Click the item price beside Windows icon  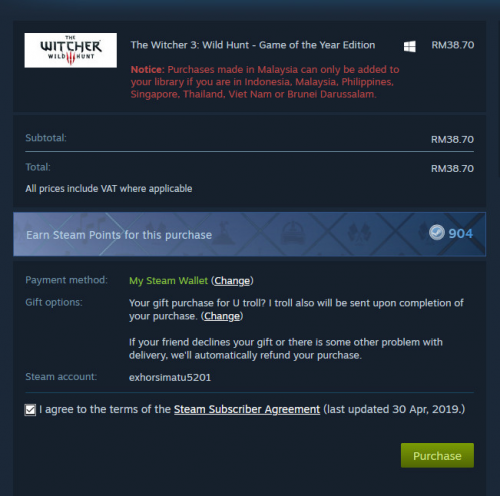click(453, 45)
